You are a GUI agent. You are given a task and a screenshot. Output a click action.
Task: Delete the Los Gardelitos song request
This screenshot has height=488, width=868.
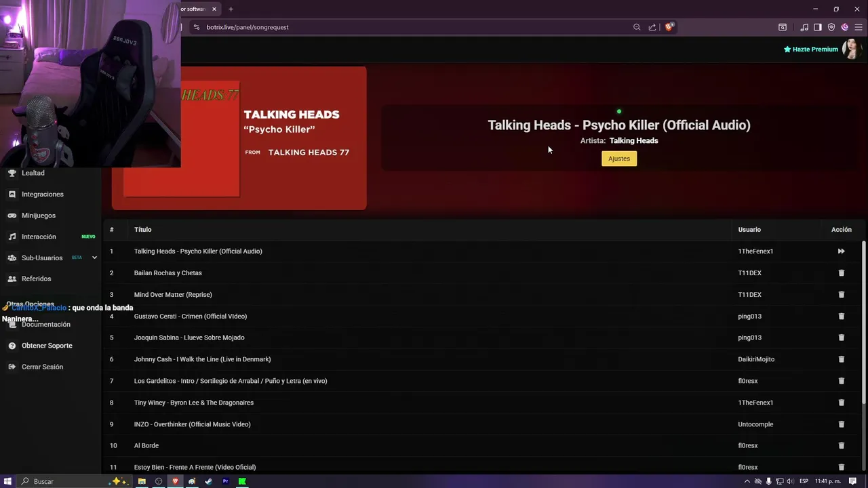[x=842, y=381]
